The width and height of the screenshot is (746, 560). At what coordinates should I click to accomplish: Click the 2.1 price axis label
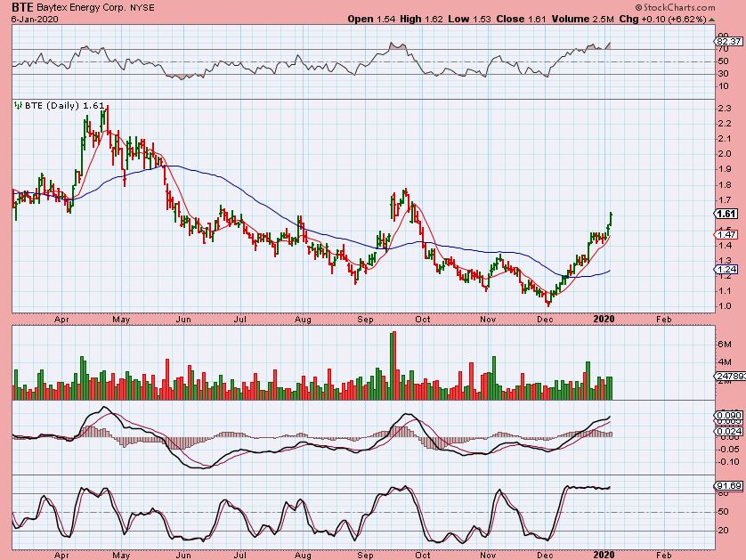point(724,139)
